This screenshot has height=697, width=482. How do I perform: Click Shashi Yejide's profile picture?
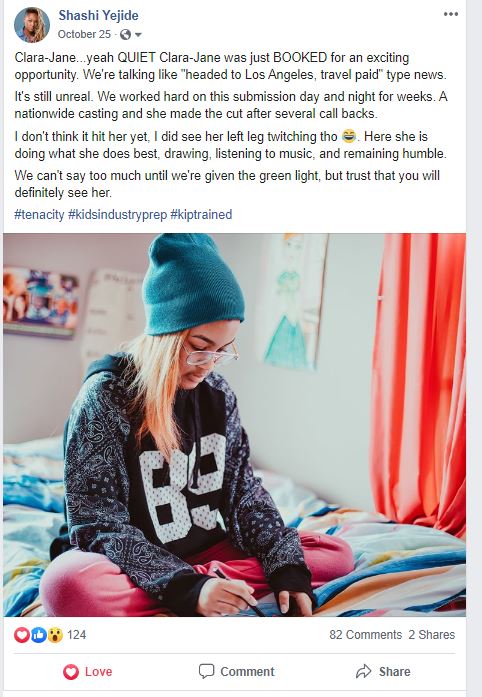(x=32, y=25)
